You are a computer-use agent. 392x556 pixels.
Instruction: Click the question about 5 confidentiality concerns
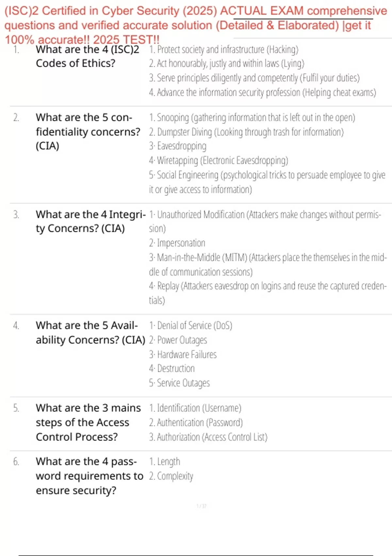(x=88, y=131)
